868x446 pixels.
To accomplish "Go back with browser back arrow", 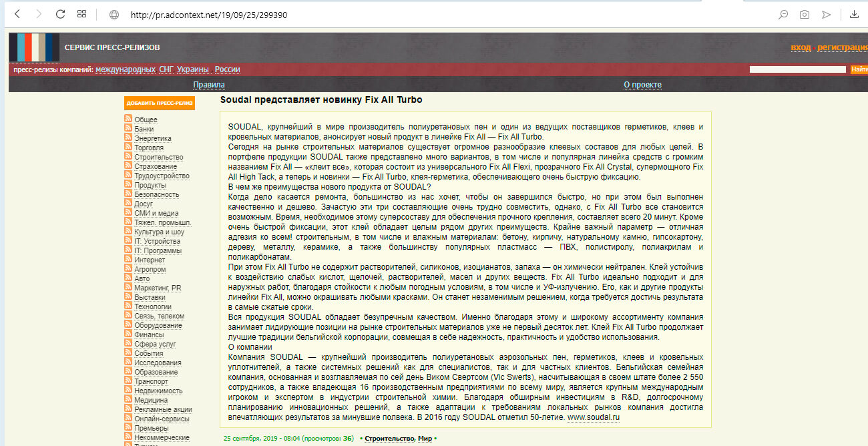I will click(x=17, y=14).
